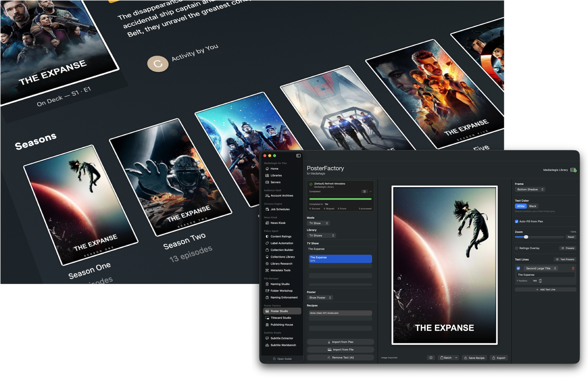Set text color to Black
This screenshot has width=588, height=380.
[x=532, y=206]
